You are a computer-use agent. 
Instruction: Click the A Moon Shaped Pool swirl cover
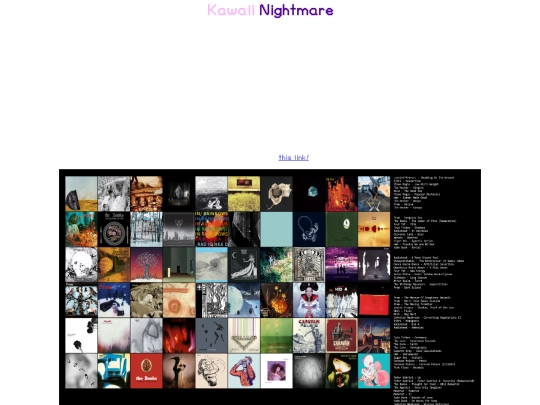(x=81, y=265)
